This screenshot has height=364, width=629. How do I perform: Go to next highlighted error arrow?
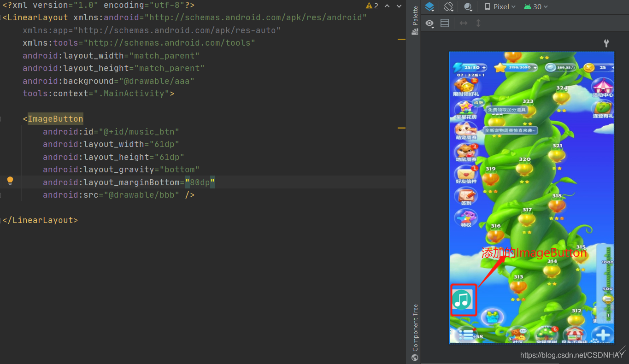[x=399, y=6]
